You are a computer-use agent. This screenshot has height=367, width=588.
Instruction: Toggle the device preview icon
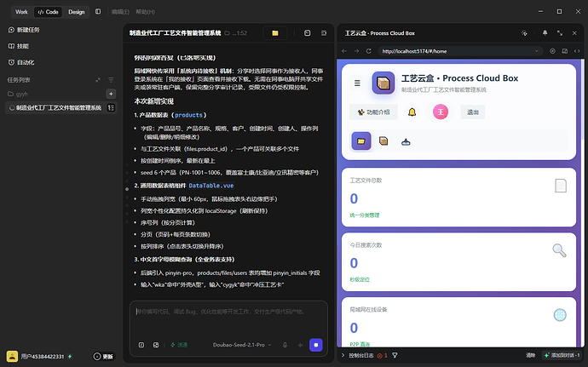tap(565, 51)
